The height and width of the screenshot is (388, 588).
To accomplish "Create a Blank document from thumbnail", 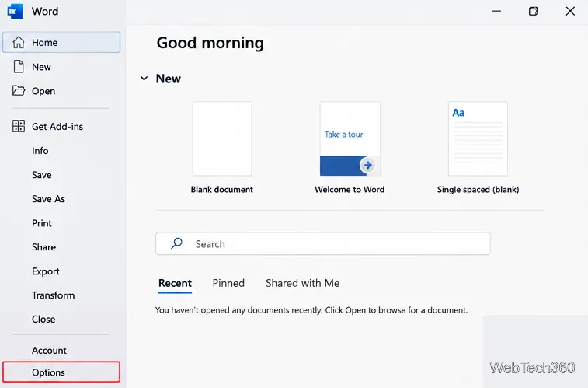I will pyautogui.click(x=222, y=138).
